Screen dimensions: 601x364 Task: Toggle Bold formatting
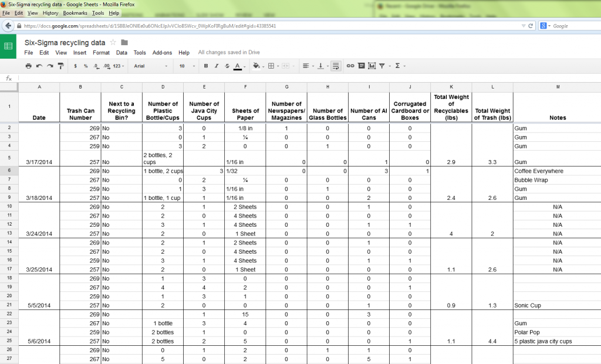pyautogui.click(x=206, y=66)
